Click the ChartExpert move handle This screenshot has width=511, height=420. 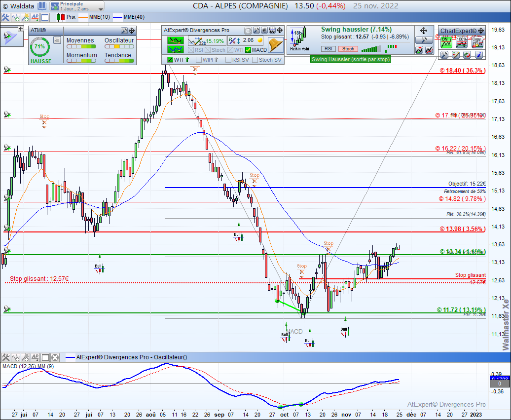tap(481, 31)
